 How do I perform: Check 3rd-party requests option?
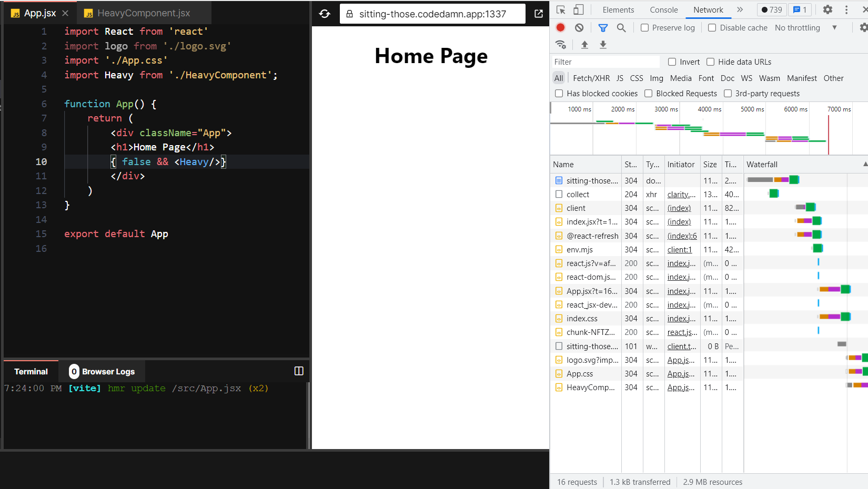coord(728,93)
